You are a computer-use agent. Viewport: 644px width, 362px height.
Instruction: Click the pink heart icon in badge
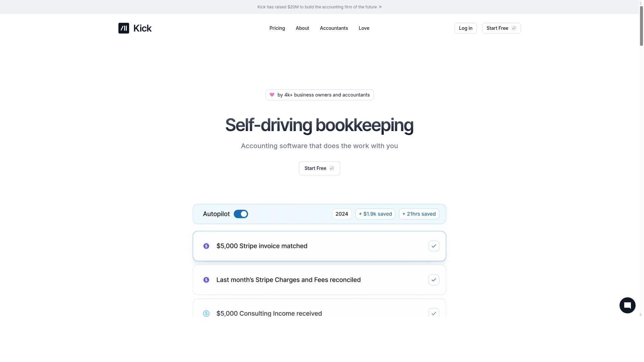pos(272,95)
